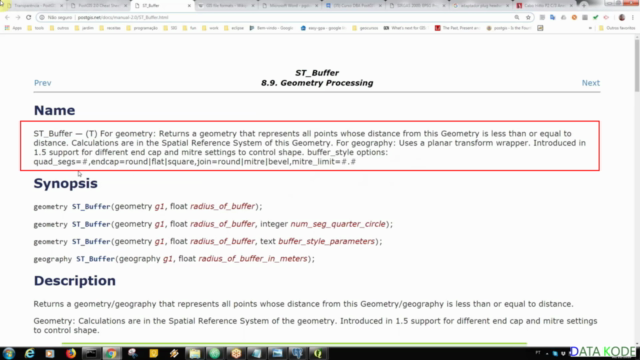Launch Internet Explorer from the taskbar
The image size is (640, 360).
click(x=29, y=353)
